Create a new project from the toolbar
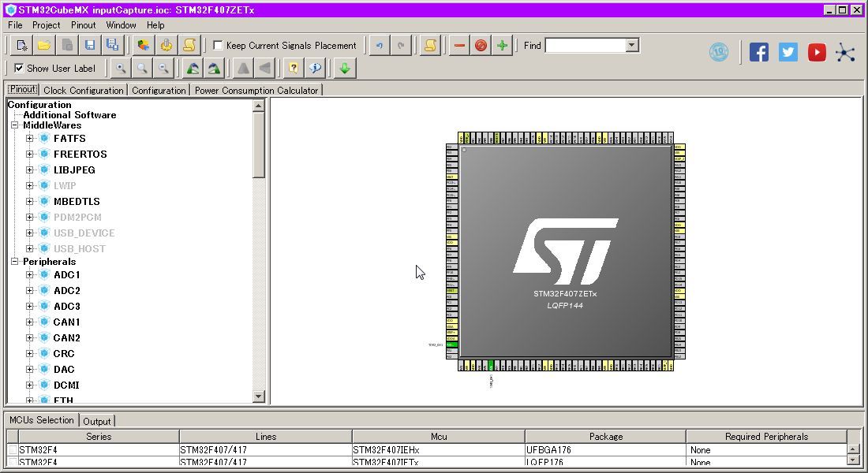This screenshot has width=868, height=473. (x=21, y=46)
